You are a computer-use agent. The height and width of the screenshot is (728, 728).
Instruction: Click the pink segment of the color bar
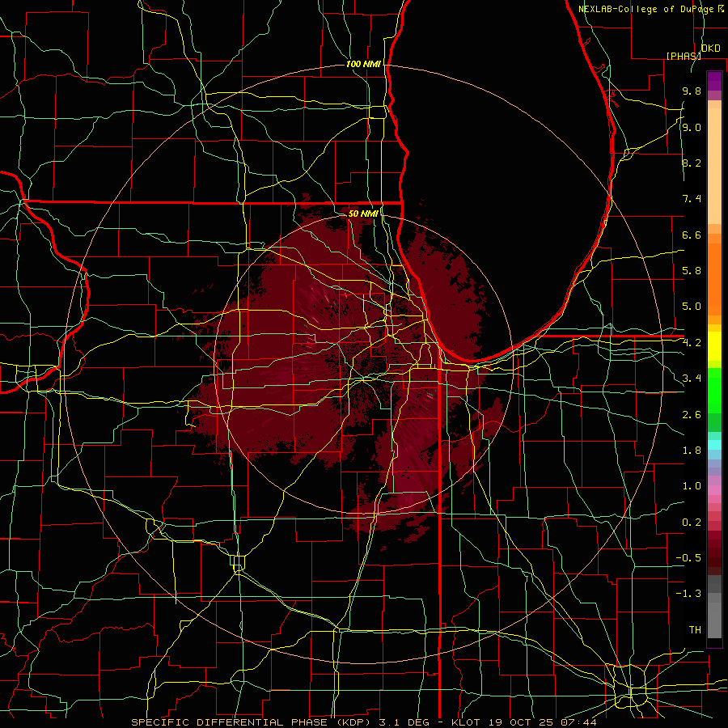point(714,490)
